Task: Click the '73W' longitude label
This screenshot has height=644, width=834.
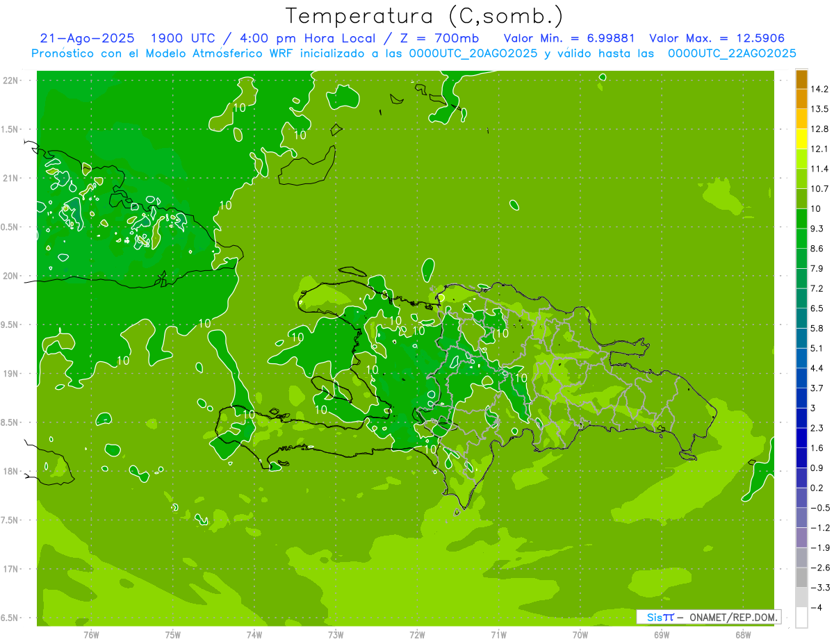Action: [x=336, y=635]
